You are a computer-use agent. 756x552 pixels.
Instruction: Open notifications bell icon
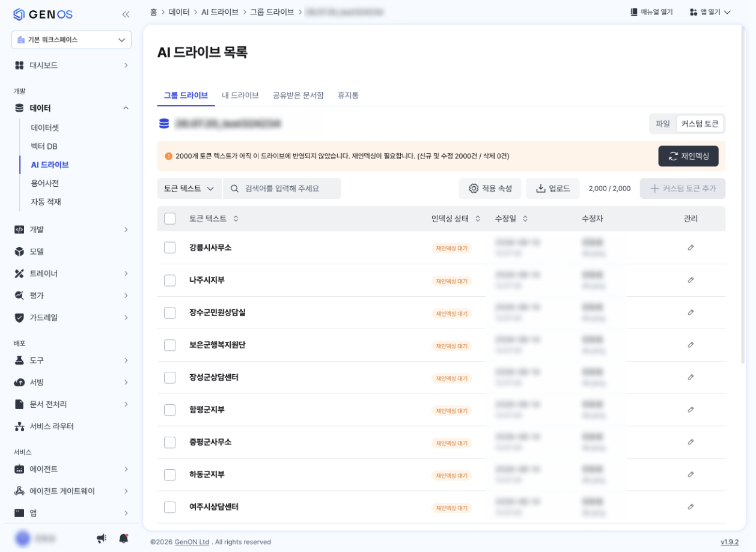(123, 538)
